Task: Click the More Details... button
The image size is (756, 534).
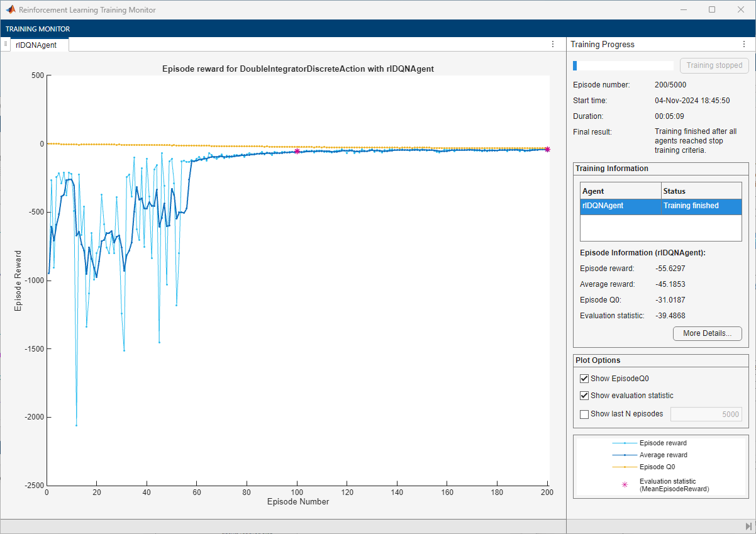Action: (x=707, y=333)
